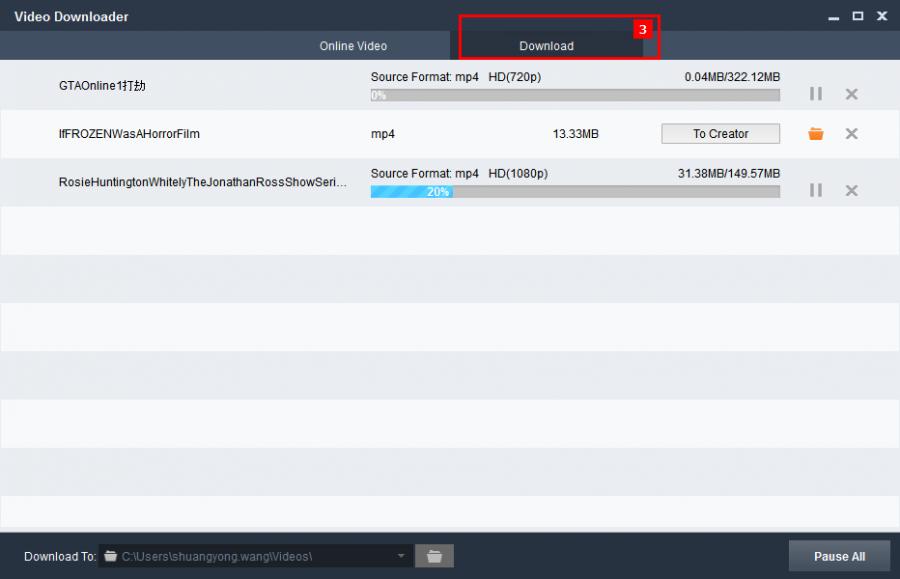Select the Download tab
Viewport: 900px width, 579px height.
click(546, 46)
